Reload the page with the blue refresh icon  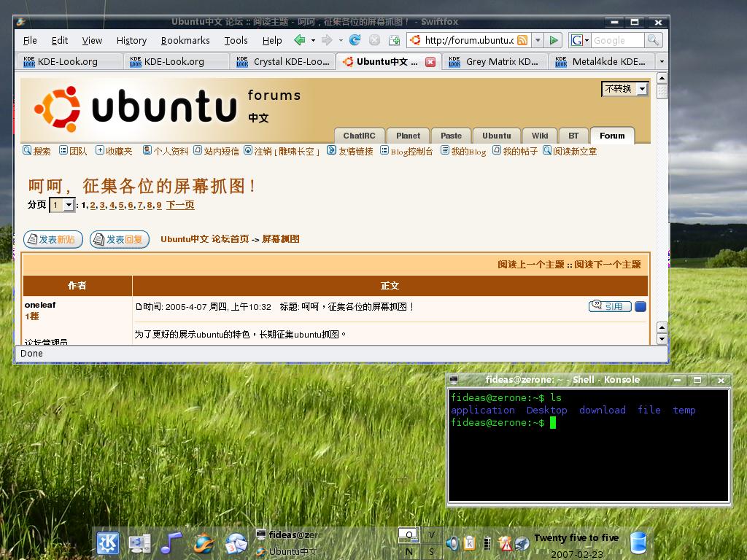pos(355,40)
